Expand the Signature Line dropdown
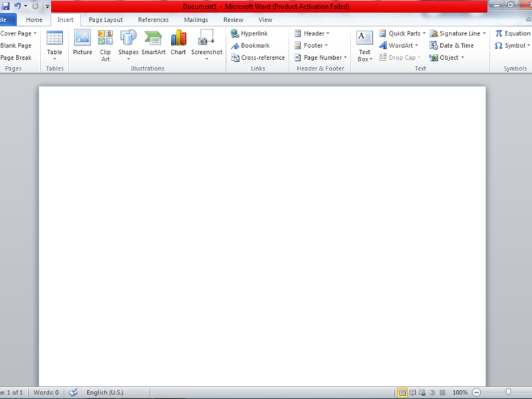This screenshot has height=399, width=532. pyautogui.click(x=485, y=33)
